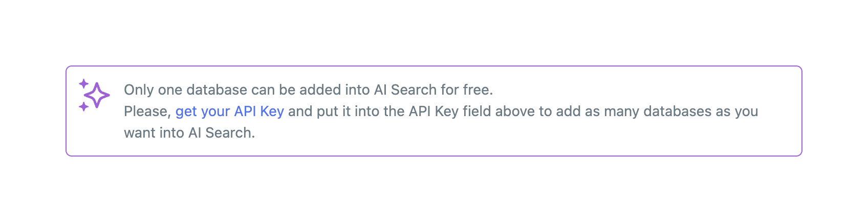Click the word "Key" in the blue link

click(x=272, y=112)
